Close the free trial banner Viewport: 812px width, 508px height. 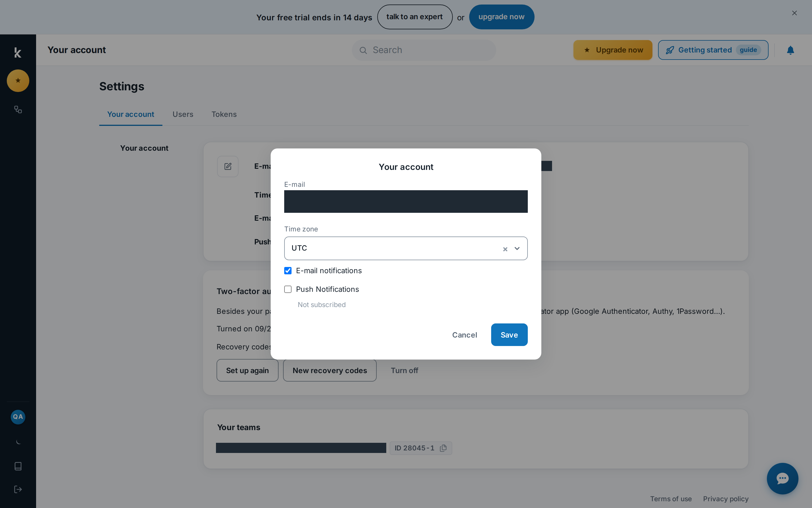pyautogui.click(x=794, y=13)
